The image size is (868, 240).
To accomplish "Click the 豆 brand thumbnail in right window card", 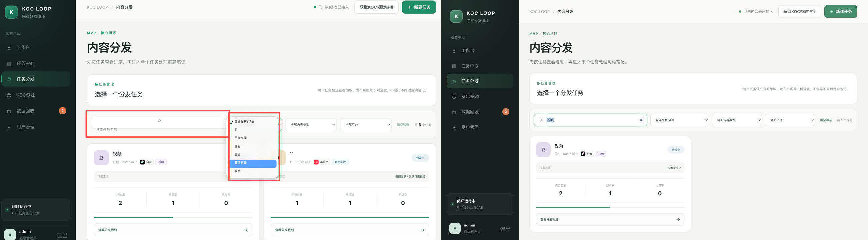I will 543,150.
